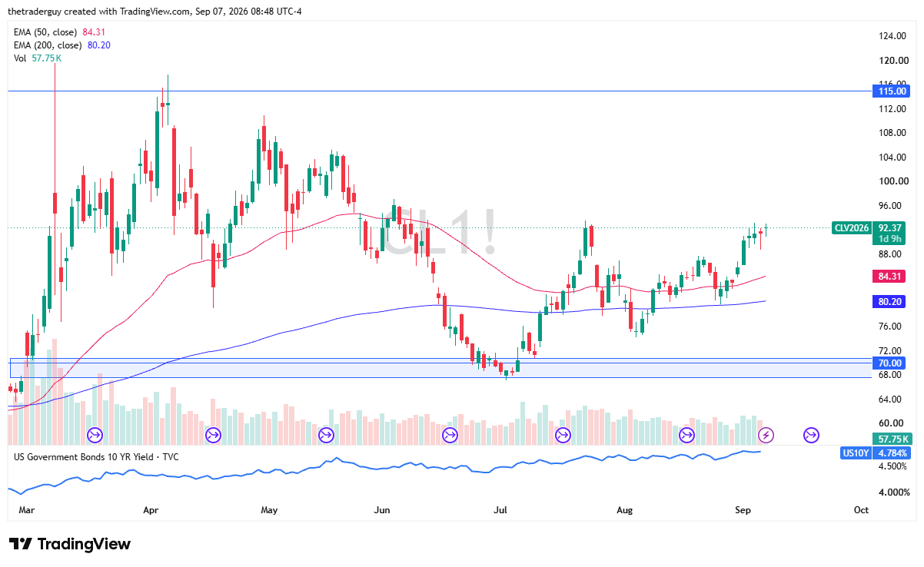Screen dimensions: 924x567
Task: Click the 68.00 price axis tick
Action: [892, 375]
